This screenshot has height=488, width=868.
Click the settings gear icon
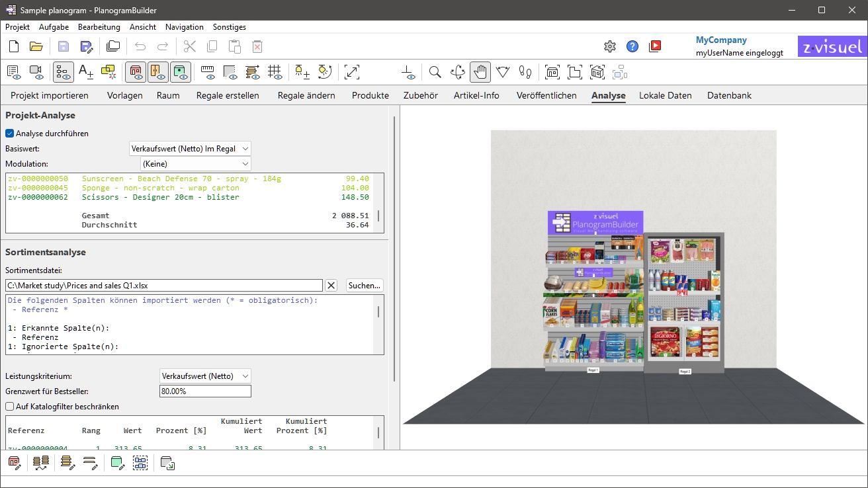610,46
